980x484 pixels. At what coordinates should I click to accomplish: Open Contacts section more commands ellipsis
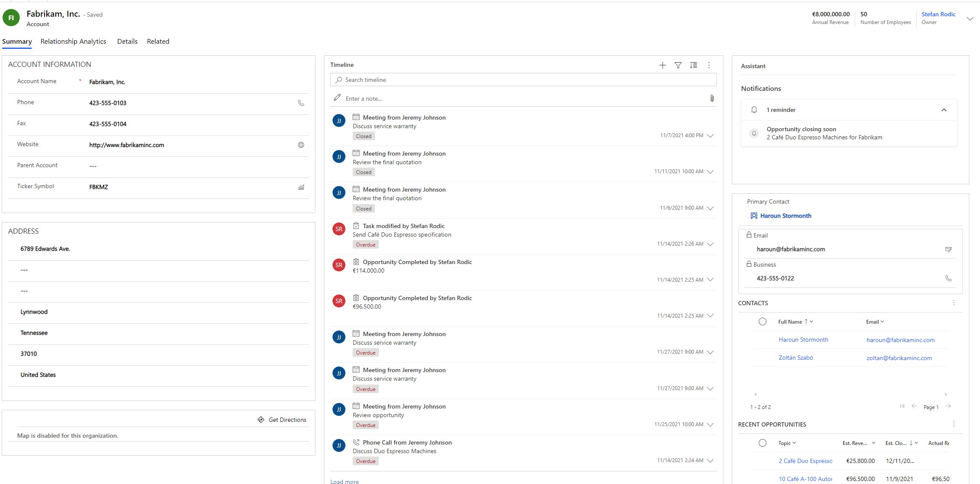point(953,303)
